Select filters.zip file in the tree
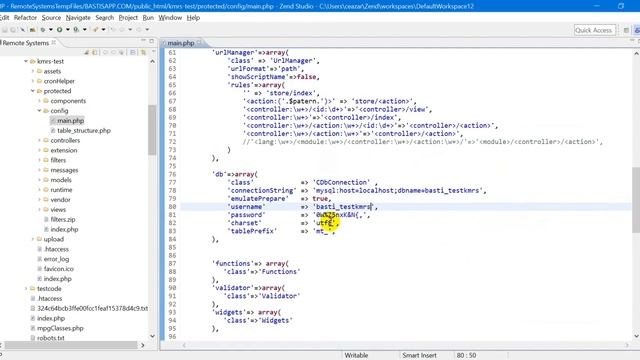Image resolution: width=640 pixels, height=360 pixels. 62,220
